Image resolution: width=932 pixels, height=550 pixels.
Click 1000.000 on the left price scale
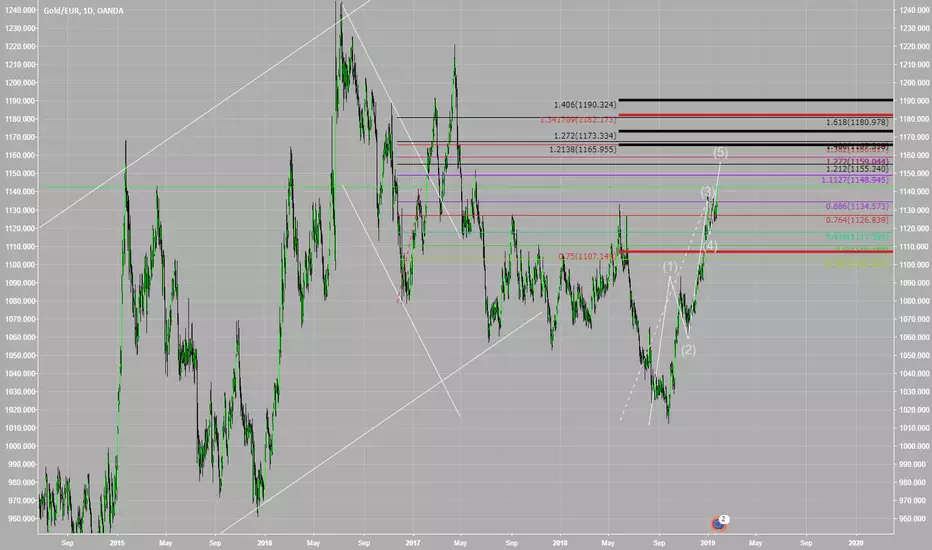click(x=20, y=446)
